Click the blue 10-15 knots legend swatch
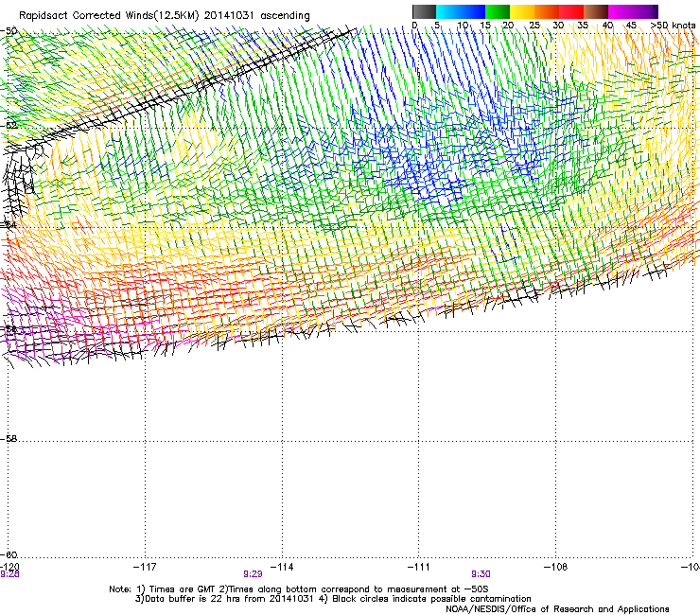700x615 pixels. [x=473, y=11]
